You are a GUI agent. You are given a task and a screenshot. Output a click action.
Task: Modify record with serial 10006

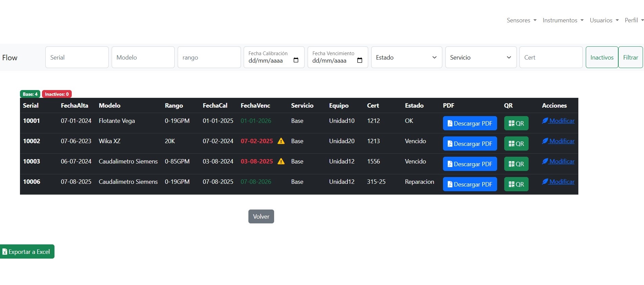(x=558, y=182)
